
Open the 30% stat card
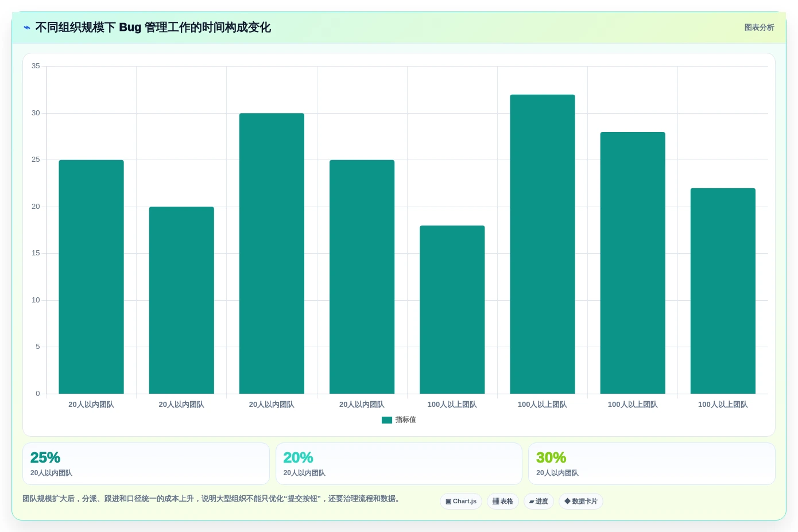(652, 464)
